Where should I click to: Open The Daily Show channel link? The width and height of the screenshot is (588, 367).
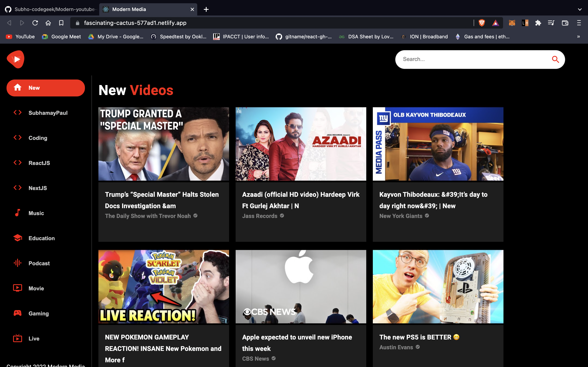coord(148,216)
